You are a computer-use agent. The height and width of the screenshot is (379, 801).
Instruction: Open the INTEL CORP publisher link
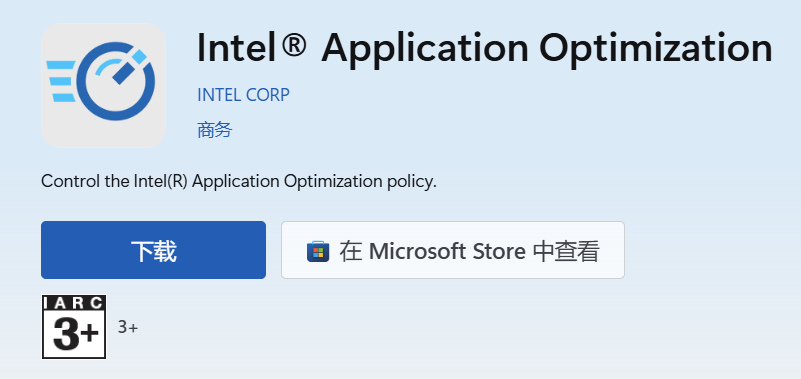click(243, 95)
